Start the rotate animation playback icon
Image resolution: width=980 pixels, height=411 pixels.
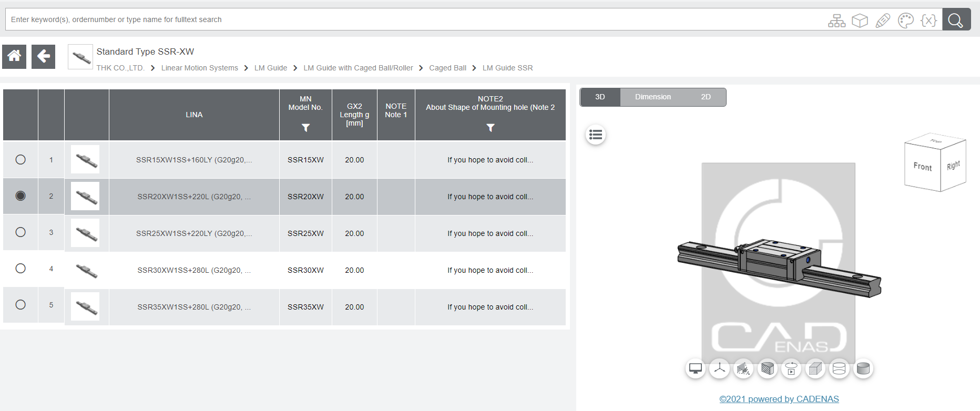791,368
